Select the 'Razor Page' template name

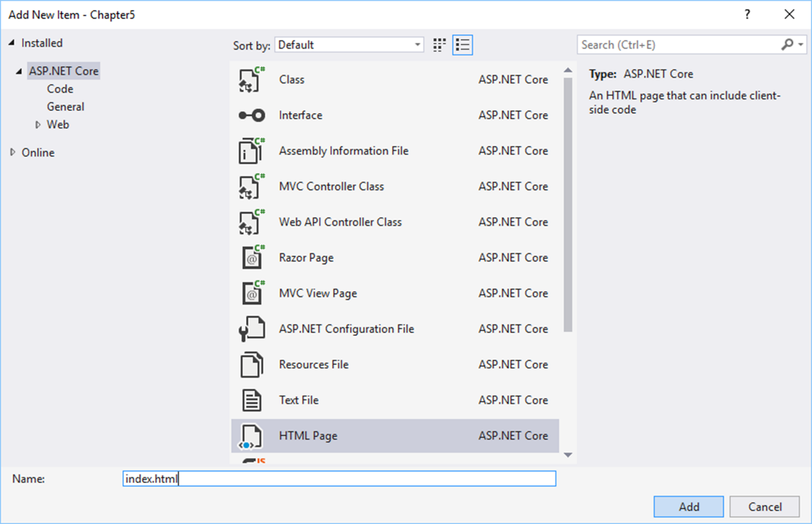pos(306,258)
